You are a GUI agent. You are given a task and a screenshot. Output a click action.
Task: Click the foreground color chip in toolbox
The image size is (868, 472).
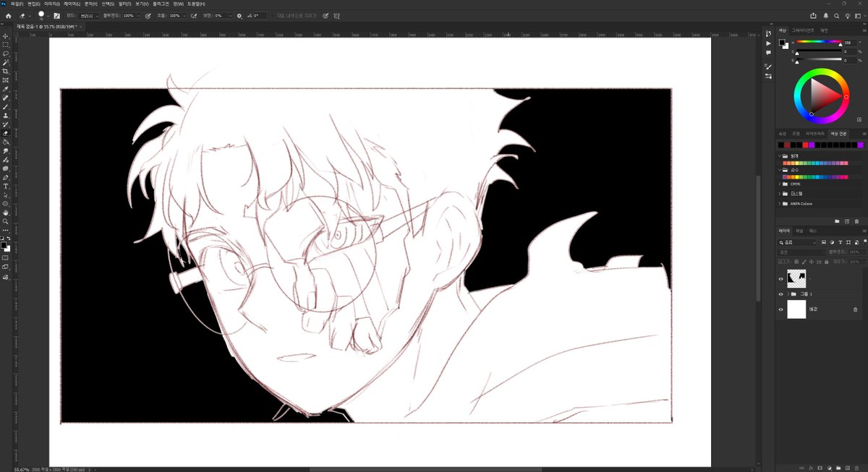tap(4, 244)
